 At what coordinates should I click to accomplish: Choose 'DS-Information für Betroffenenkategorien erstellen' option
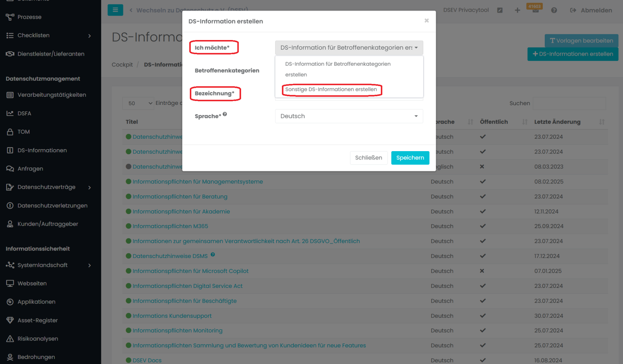tap(338, 69)
